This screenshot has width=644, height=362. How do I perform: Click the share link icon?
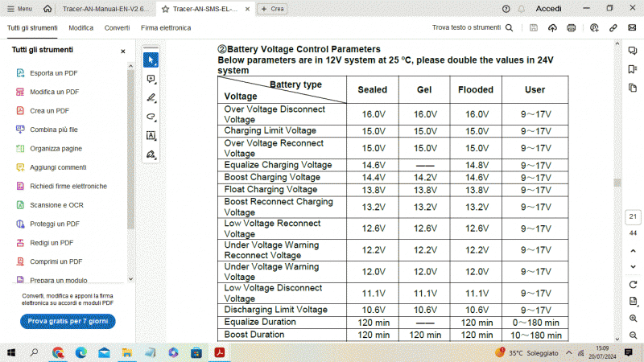613,27
